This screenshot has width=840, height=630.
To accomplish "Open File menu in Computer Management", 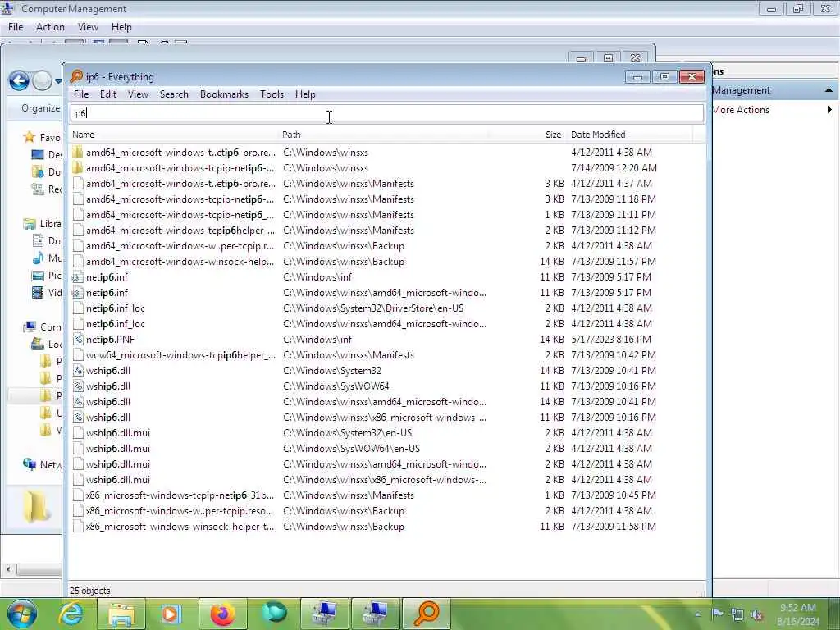I will tap(16, 27).
